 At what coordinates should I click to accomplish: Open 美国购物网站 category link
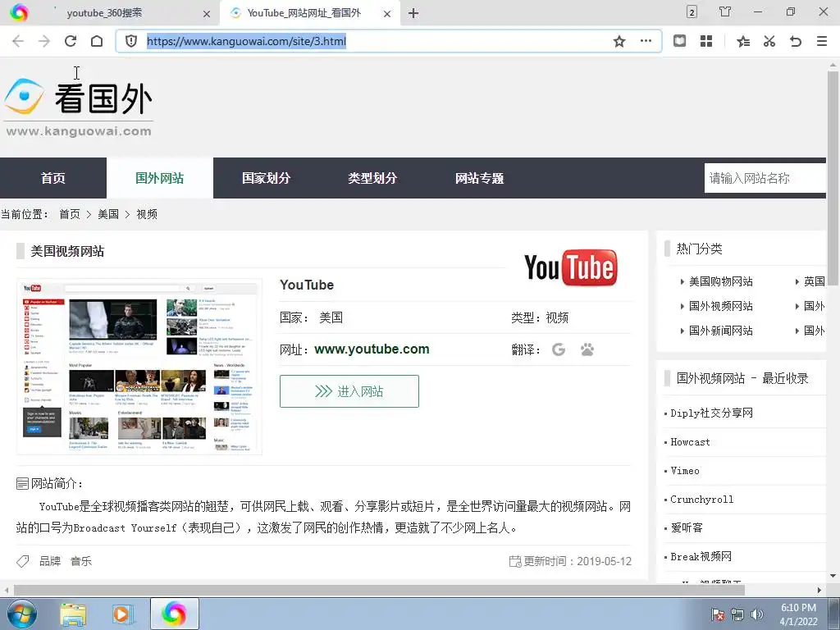[x=720, y=281]
